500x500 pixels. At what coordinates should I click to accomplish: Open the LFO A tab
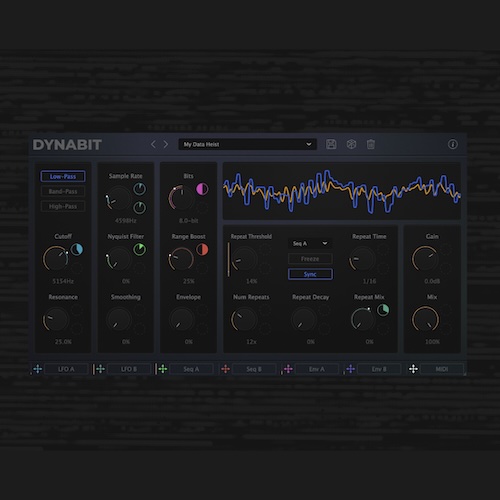point(66,369)
